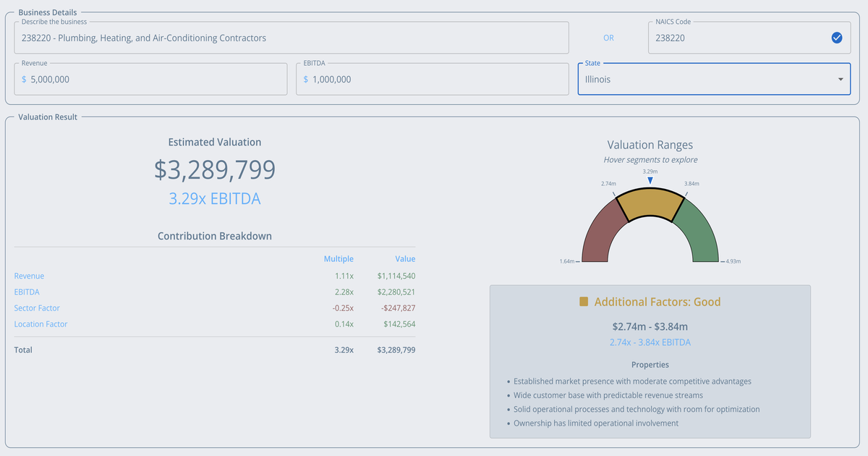This screenshot has width=868, height=456.
Task: Edit the EBITDA amount field
Action: click(x=433, y=80)
